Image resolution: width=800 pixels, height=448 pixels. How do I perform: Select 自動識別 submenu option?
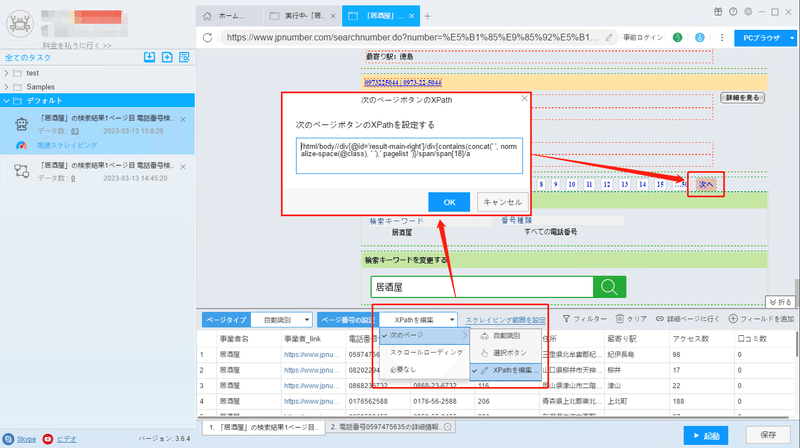pos(505,336)
